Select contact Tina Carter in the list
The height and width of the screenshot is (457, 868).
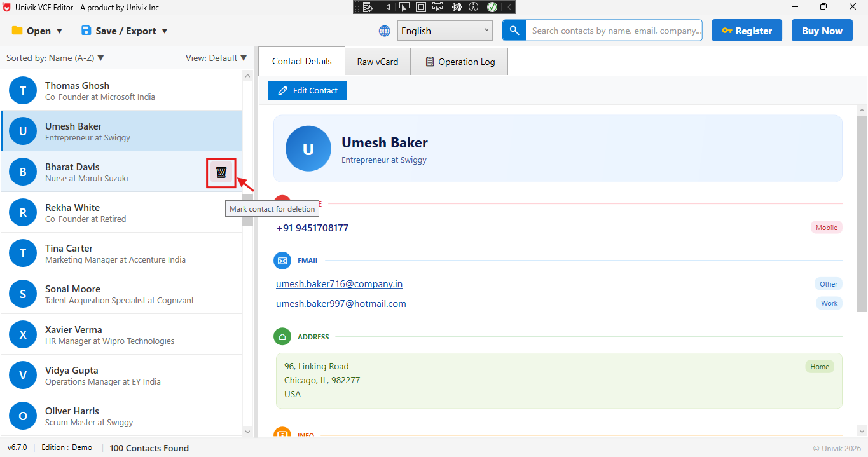click(x=121, y=253)
